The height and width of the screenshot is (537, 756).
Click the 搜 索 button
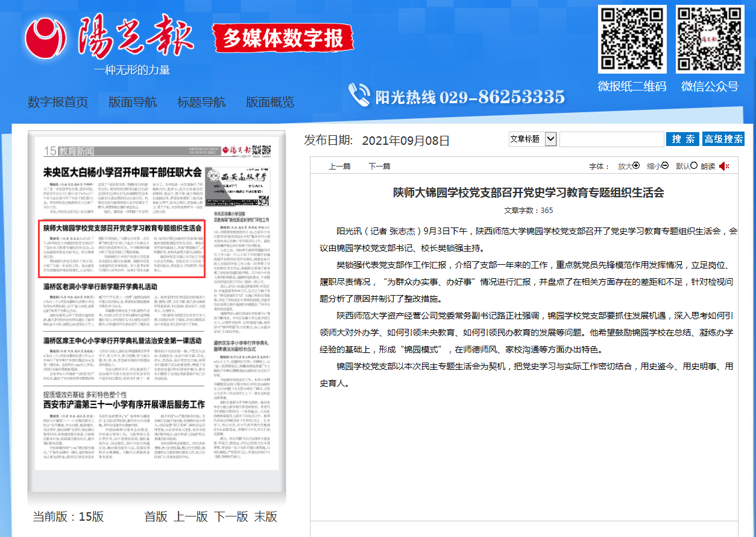pyautogui.click(x=682, y=139)
